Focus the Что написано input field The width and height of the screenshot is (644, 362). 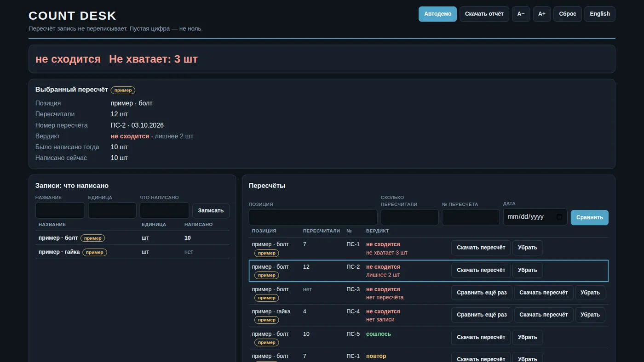[164, 210]
